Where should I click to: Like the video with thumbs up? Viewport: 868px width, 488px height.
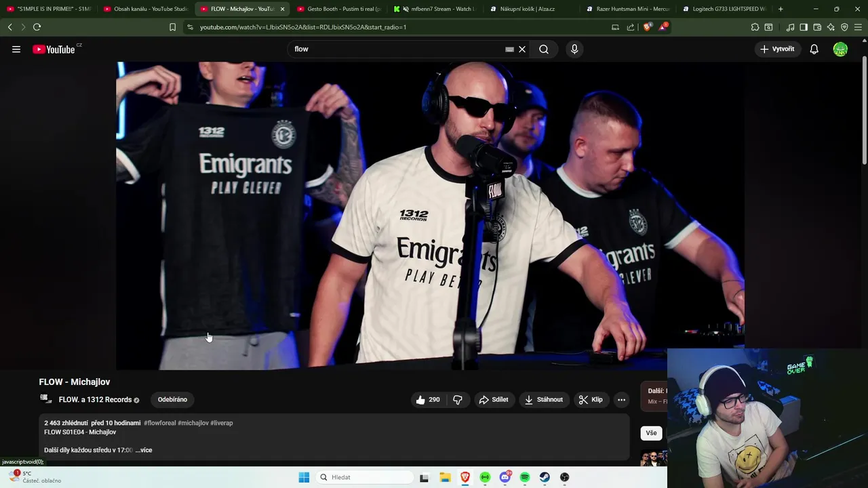[428, 400]
